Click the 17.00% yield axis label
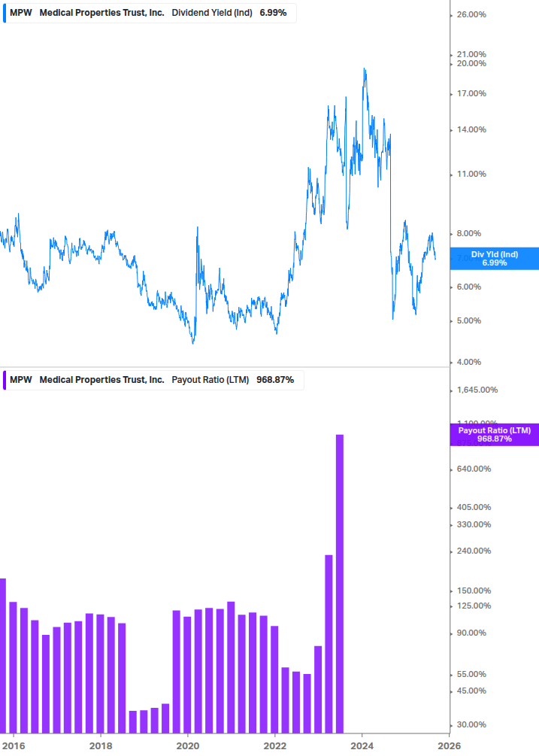 (x=471, y=93)
